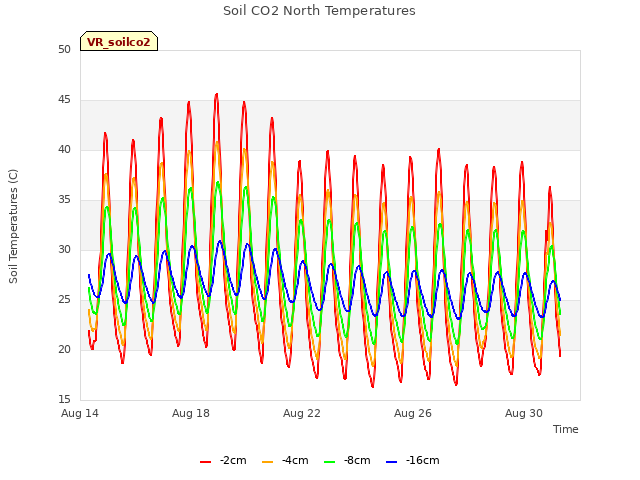Click the Aug 18 x-axis label

(x=191, y=413)
